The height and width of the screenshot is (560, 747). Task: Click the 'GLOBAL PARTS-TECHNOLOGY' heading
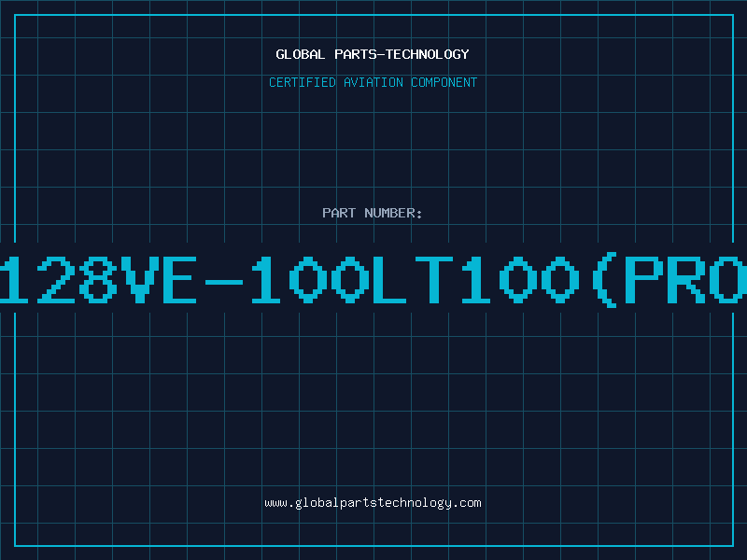373,54
